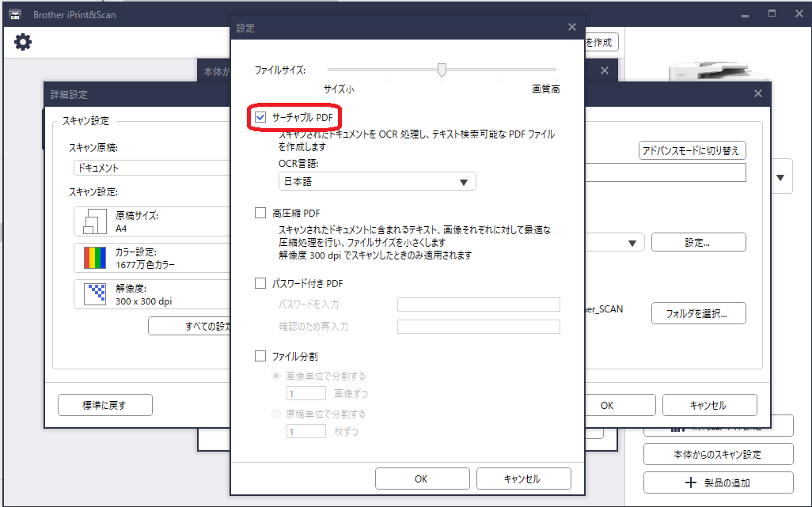Open the OCR言語 日本語 dropdown

click(377, 182)
